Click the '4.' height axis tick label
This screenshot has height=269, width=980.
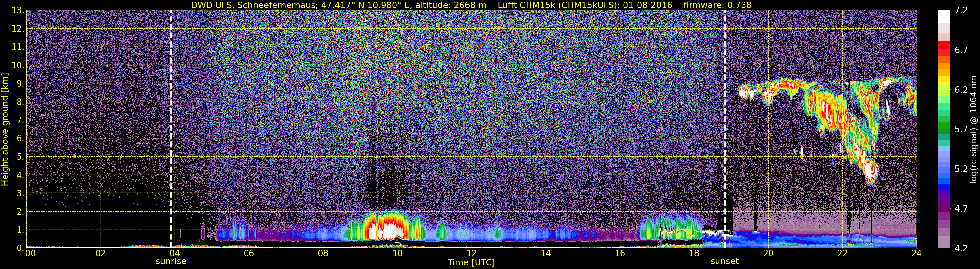coord(20,175)
